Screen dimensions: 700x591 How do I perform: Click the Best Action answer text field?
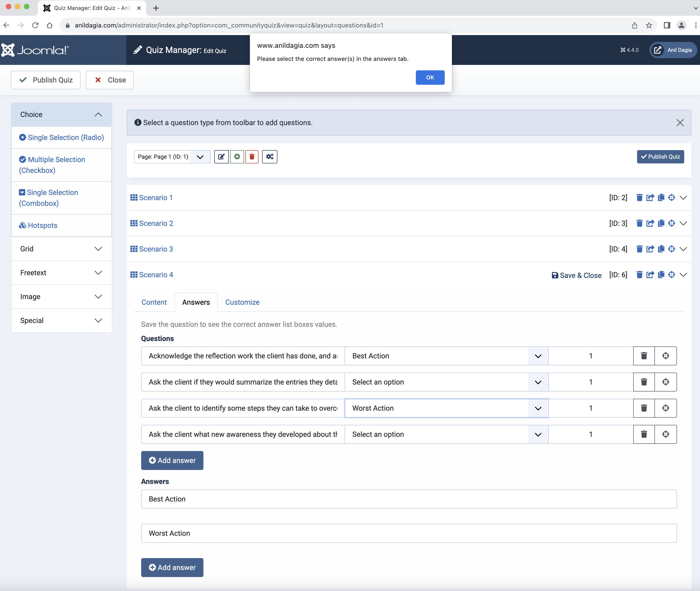(x=408, y=499)
